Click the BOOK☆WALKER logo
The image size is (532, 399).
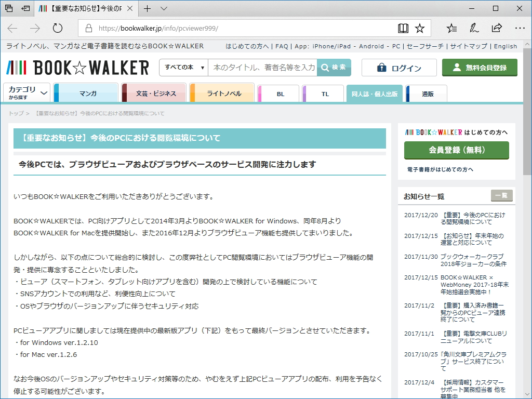(x=78, y=68)
